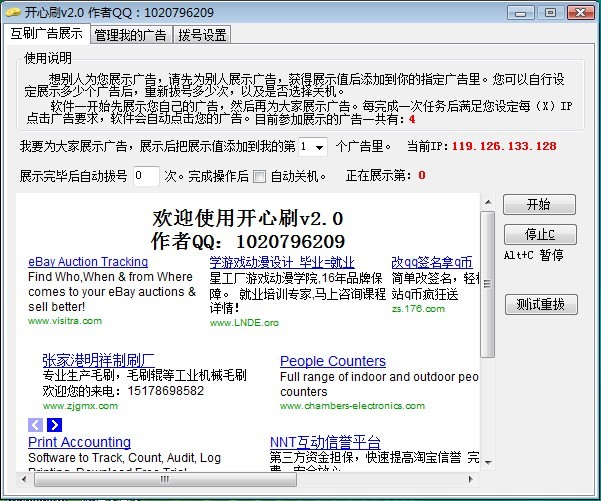Click the previous ad arrow icon
This screenshot has width=601, height=501.
click(35, 425)
